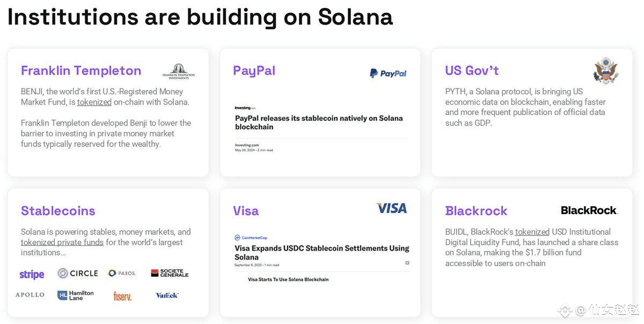This screenshot has width=644, height=324.
Task: Click the Societe Generale logo
Action: tap(170, 273)
